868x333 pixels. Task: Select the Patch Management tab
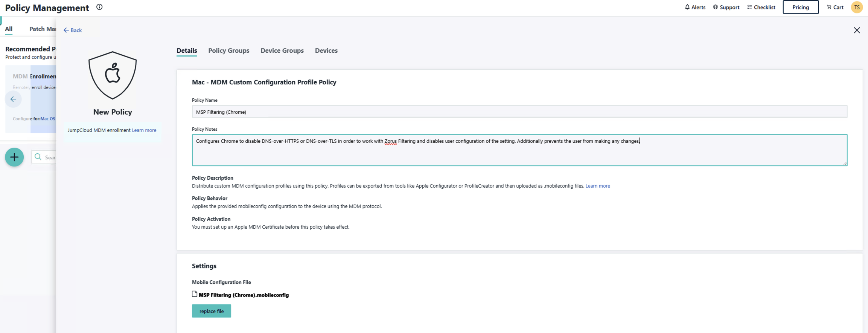[x=43, y=29]
